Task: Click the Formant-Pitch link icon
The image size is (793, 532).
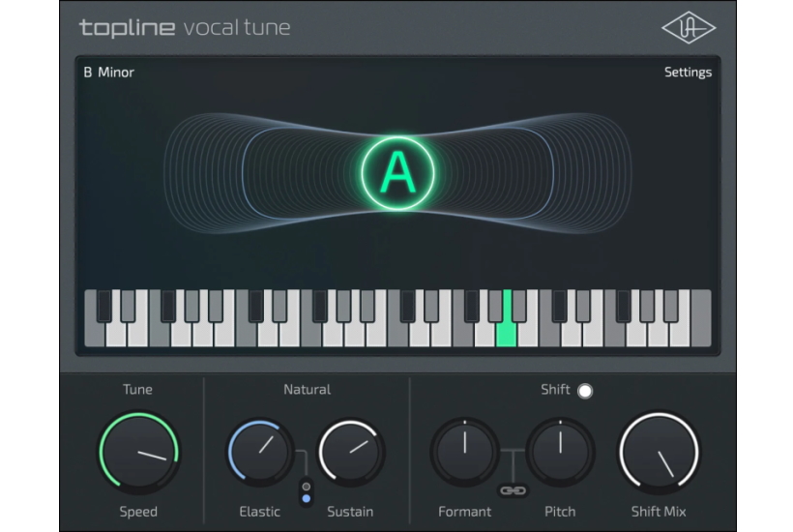Action: pyautogui.click(x=513, y=490)
